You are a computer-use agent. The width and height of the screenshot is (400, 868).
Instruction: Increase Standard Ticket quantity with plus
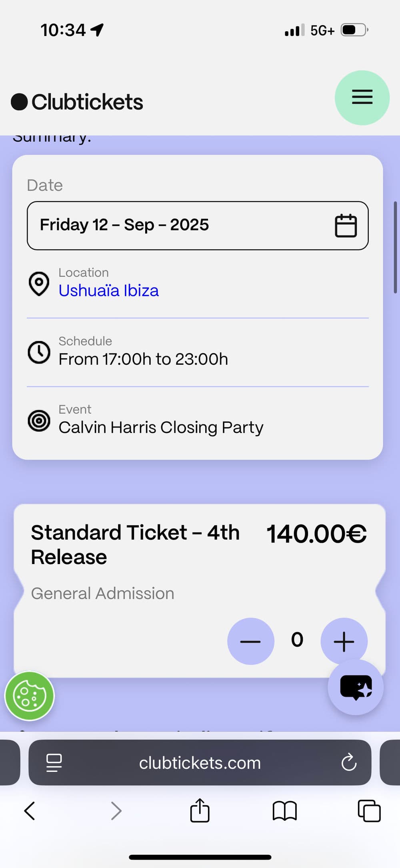(344, 641)
